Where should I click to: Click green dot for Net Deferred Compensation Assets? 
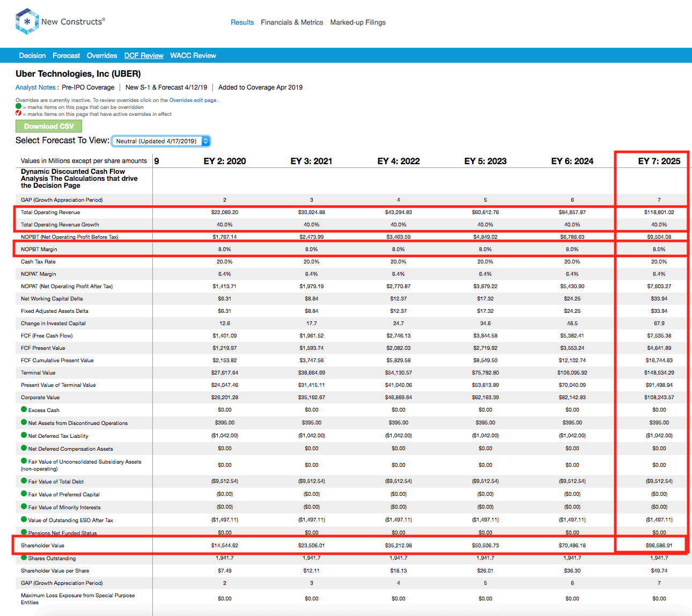click(24, 448)
